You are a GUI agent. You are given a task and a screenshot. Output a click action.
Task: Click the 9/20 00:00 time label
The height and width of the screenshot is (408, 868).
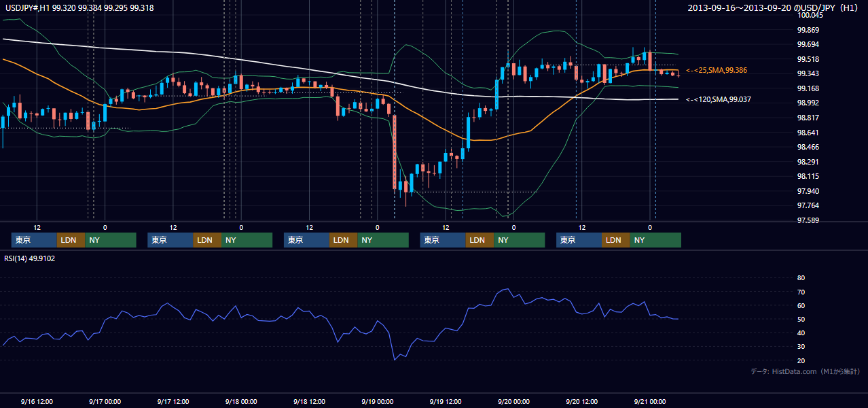(513, 401)
